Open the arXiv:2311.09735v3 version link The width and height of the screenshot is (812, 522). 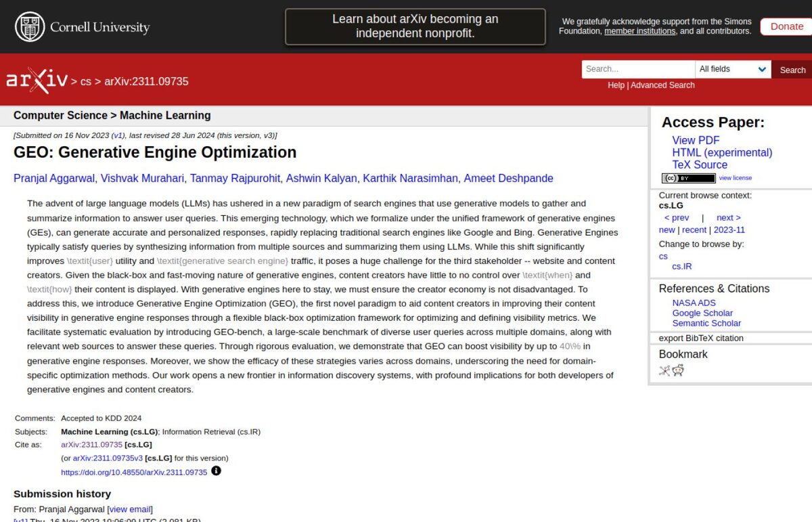[108, 458]
